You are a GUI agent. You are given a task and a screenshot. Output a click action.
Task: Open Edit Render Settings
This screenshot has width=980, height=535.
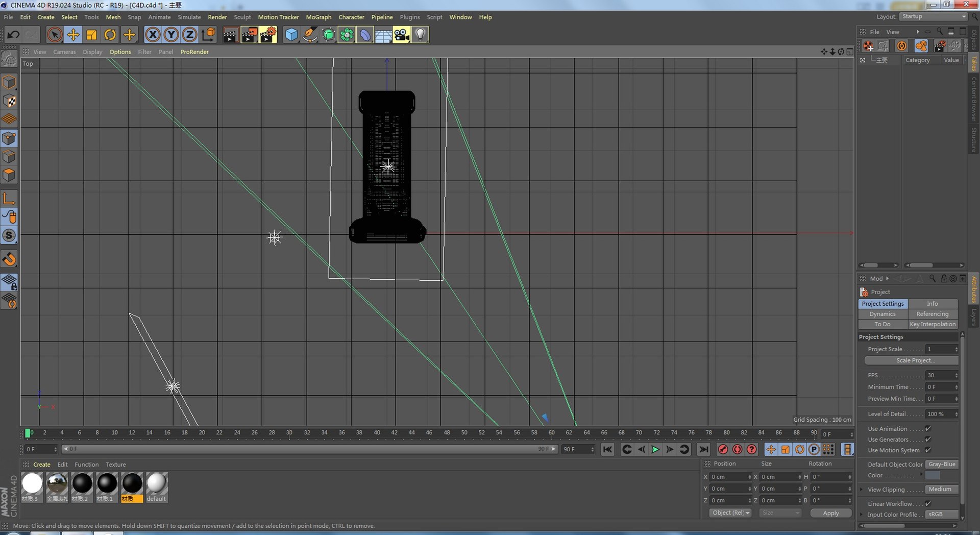[267, 35]
